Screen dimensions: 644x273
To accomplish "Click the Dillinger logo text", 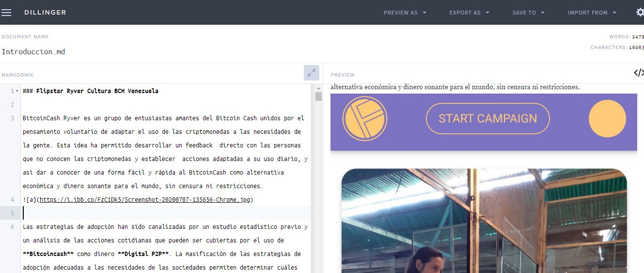I will coord(46,13).
